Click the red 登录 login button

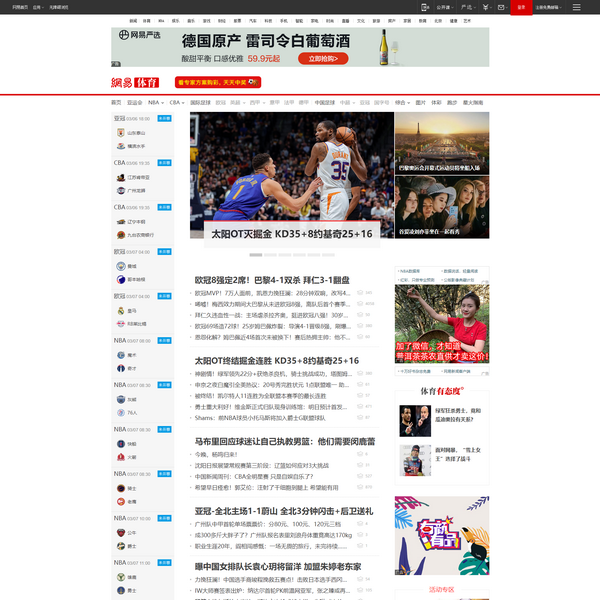point(521,7)
